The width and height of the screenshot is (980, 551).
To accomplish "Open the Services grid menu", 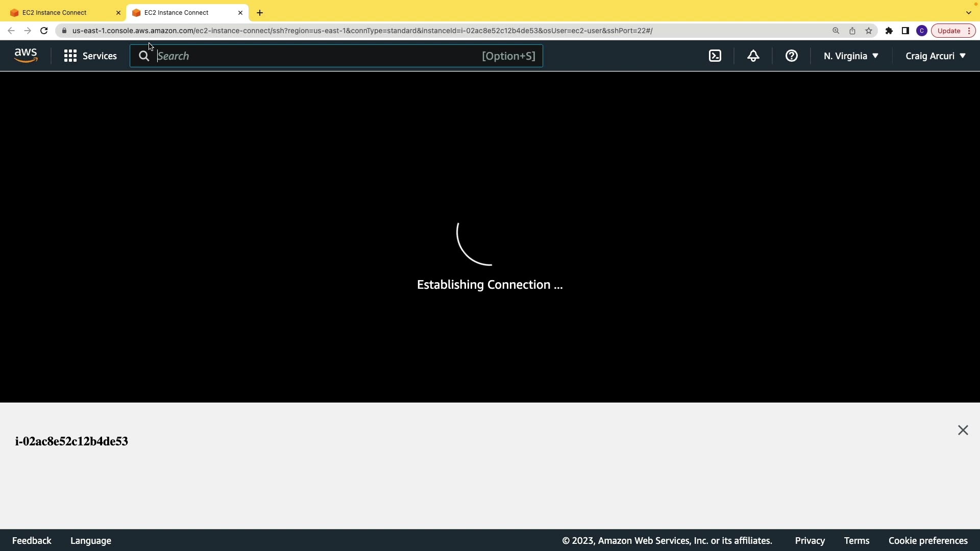I will (x=90, y=56).
